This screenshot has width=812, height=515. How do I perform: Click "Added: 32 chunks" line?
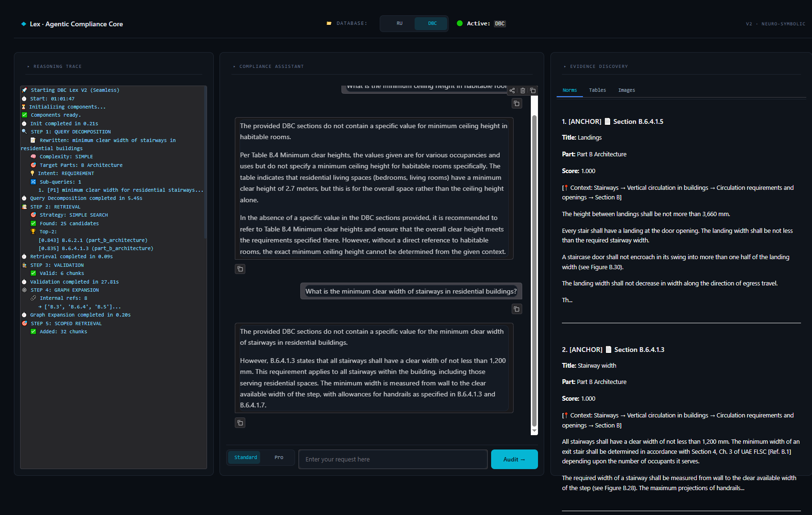[63, 331]
